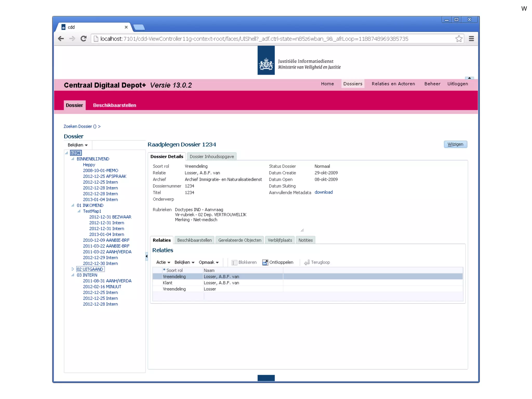Open the Verblijfplaats tab

coord(280,240)
